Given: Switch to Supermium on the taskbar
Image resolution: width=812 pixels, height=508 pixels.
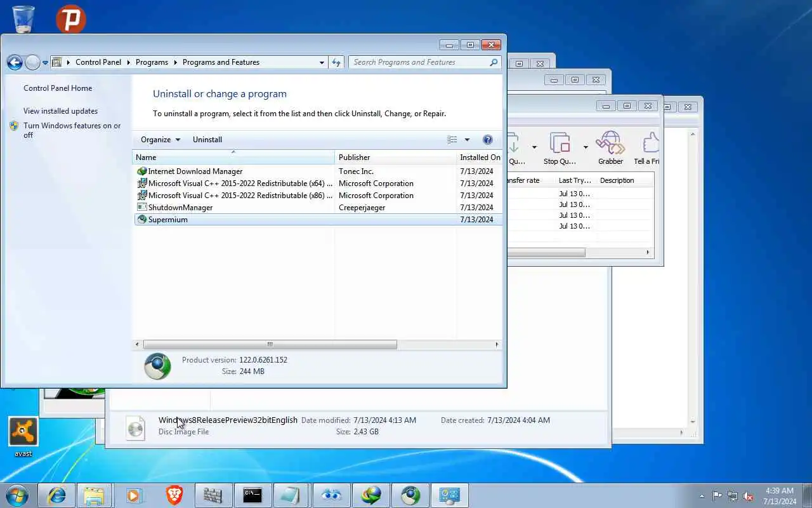Looking at the screenshot, I should click(x=410, y=495).
